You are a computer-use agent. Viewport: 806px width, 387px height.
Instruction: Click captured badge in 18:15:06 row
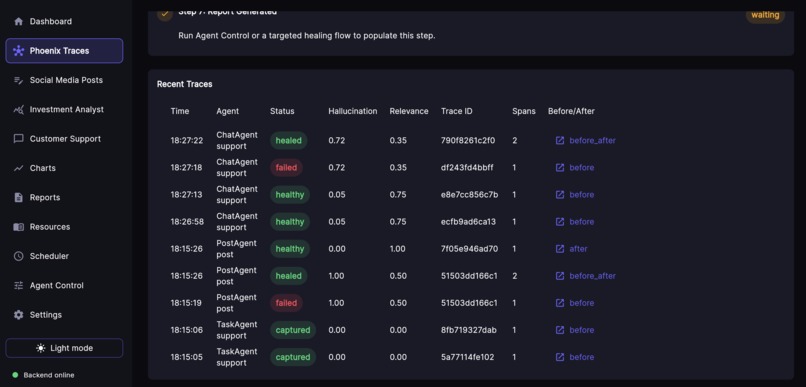click(293, 330)
